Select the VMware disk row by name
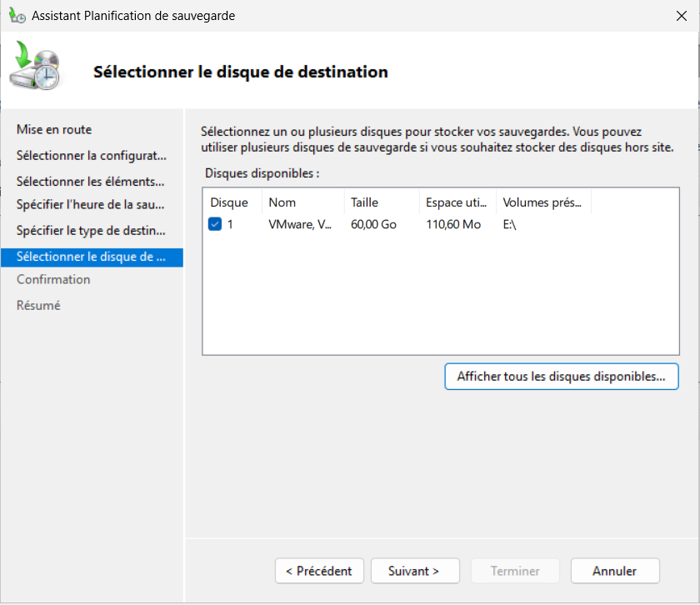Screen dimensions: 700x605 (x=300, y=224)
